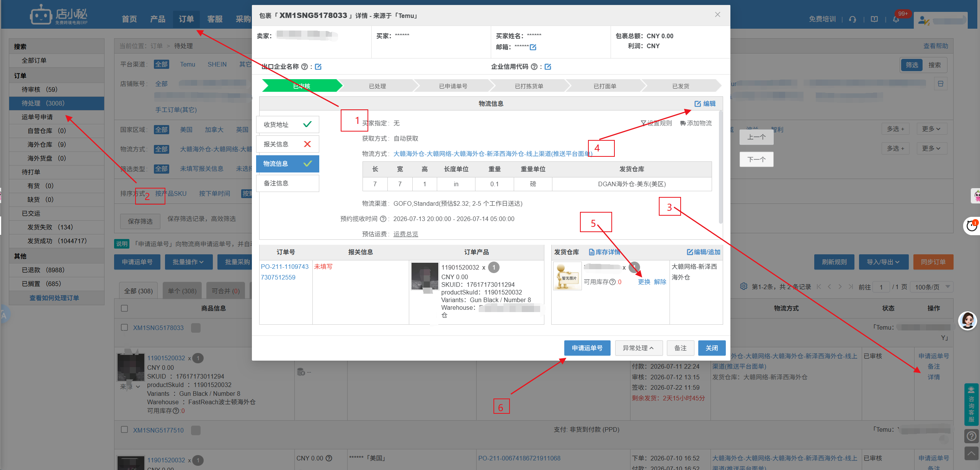Screen dimensions: 980x470
Task: Select 待审核 (59) in sidebar
Action: (57, 89)
